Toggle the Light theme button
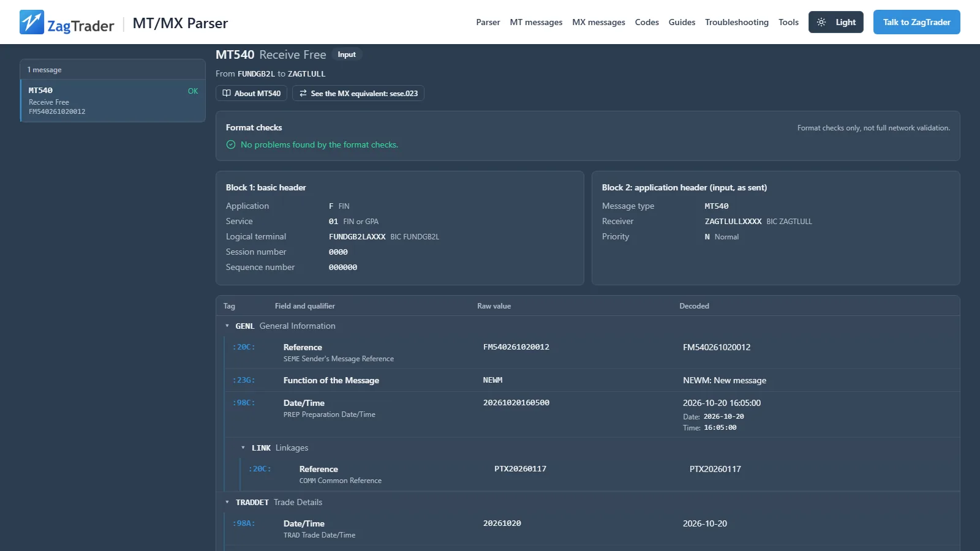This screenshot has height=551, width=980. pos(836,22)
